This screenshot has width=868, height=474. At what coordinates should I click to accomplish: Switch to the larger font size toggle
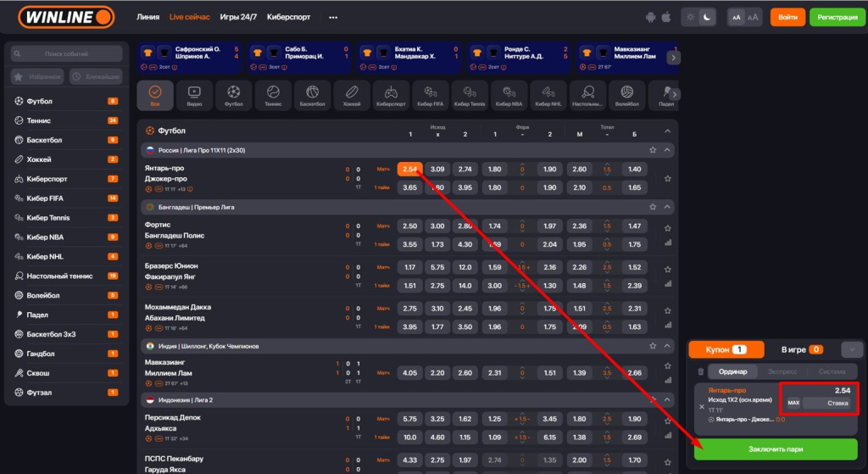coord(753,17)
